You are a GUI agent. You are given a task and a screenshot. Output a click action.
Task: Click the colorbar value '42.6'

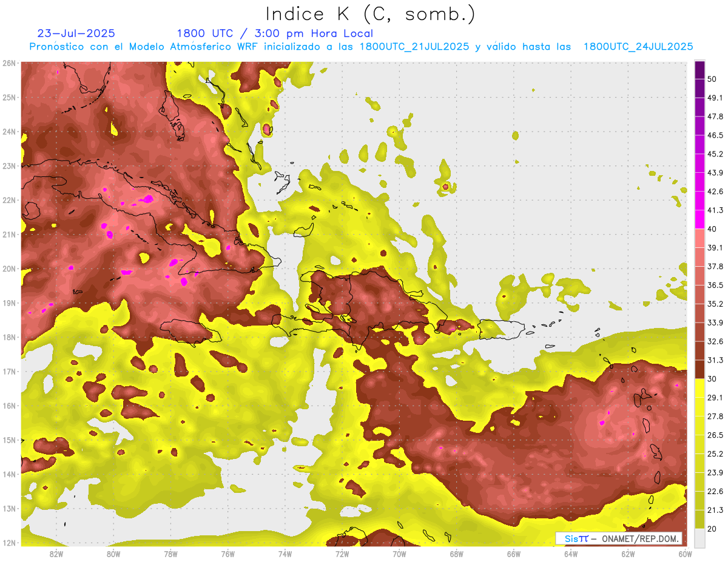click(715, 192)
